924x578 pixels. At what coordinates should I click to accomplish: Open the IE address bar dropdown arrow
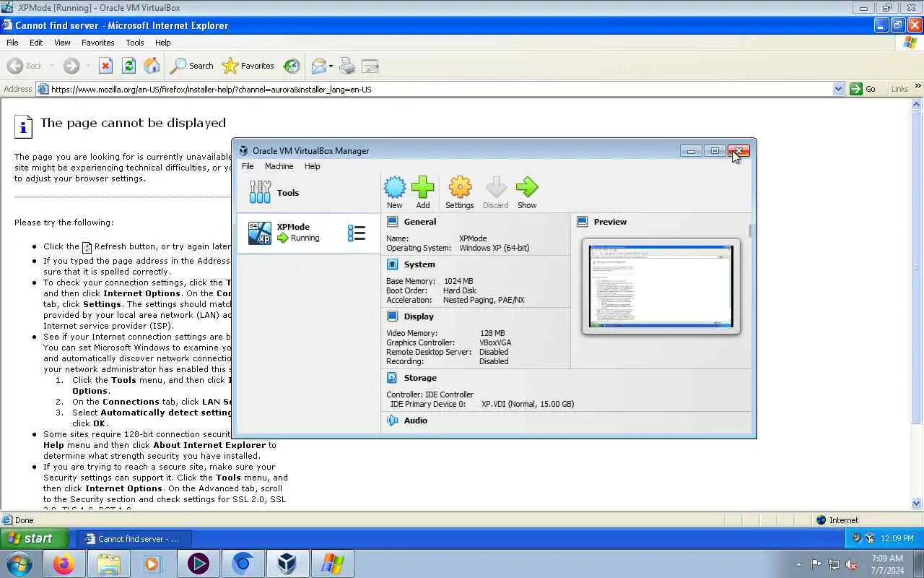[838, 89]
